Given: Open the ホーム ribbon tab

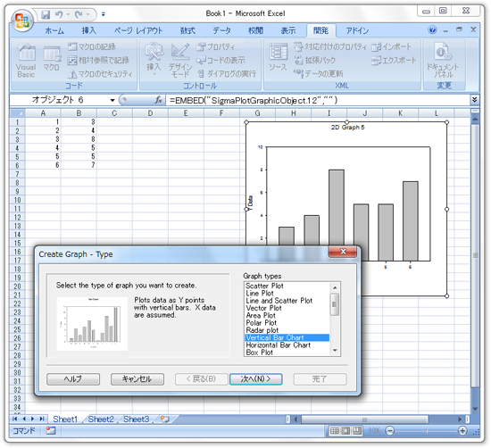Looking at the screenshot, I should click(x=54, y=30).
